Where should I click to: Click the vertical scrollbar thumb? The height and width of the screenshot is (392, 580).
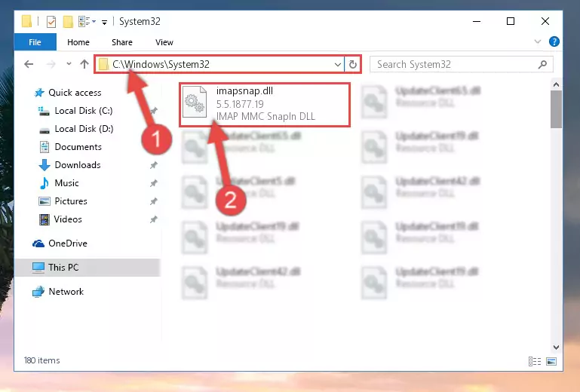[556, 109]
